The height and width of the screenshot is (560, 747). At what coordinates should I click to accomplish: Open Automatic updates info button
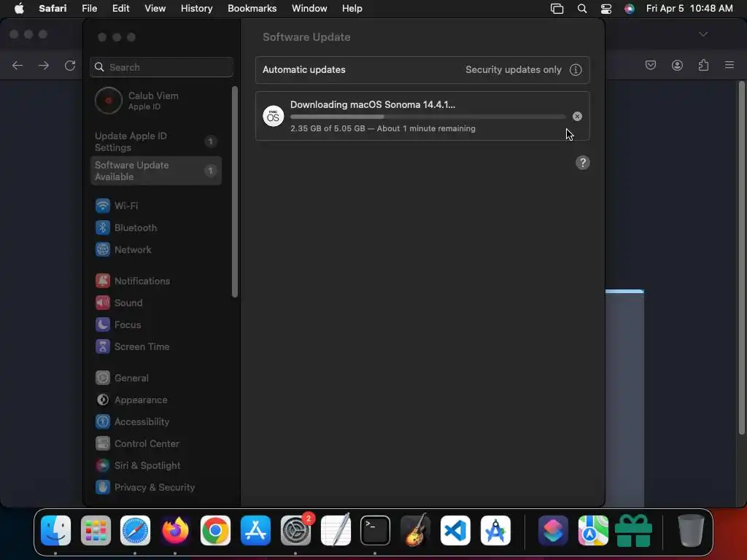(x=576, y=70)
